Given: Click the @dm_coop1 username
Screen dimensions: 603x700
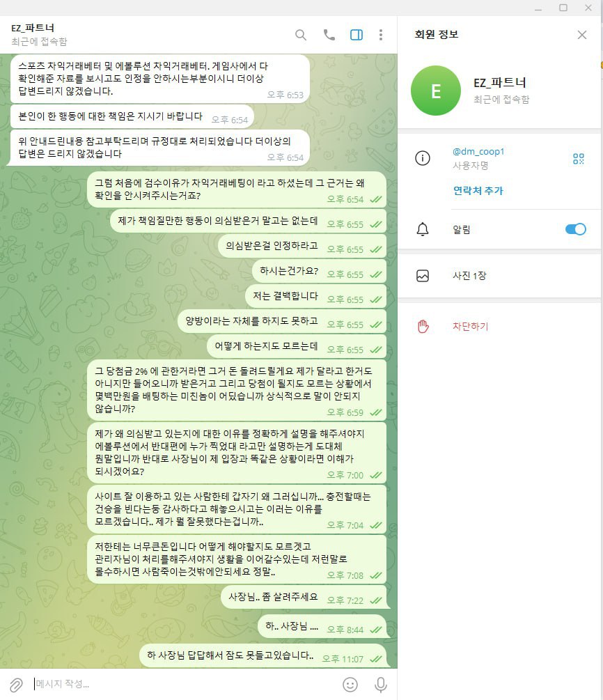Looking at the screenshot, I should click(x=478, y=151).
